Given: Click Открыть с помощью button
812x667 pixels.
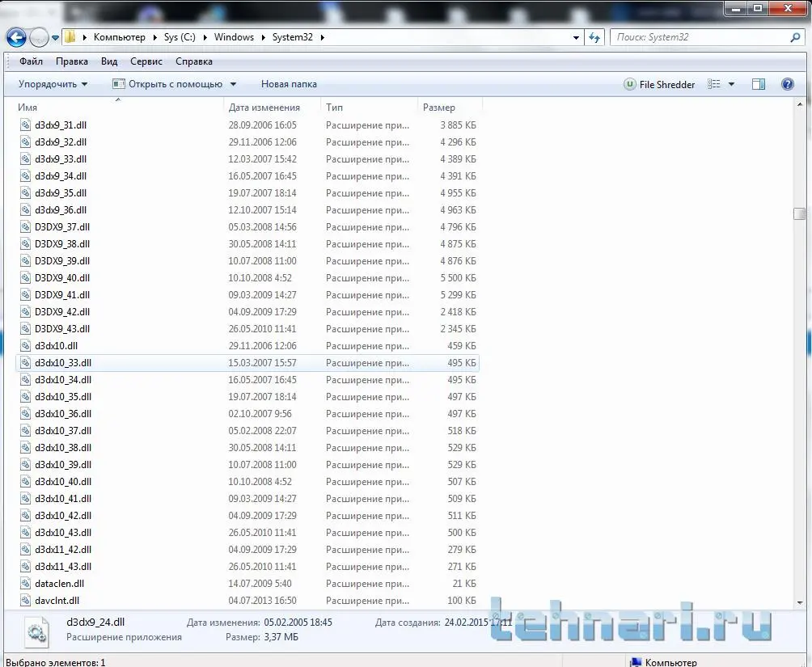Looking at the screenshot, I should (x=168, y=84).
